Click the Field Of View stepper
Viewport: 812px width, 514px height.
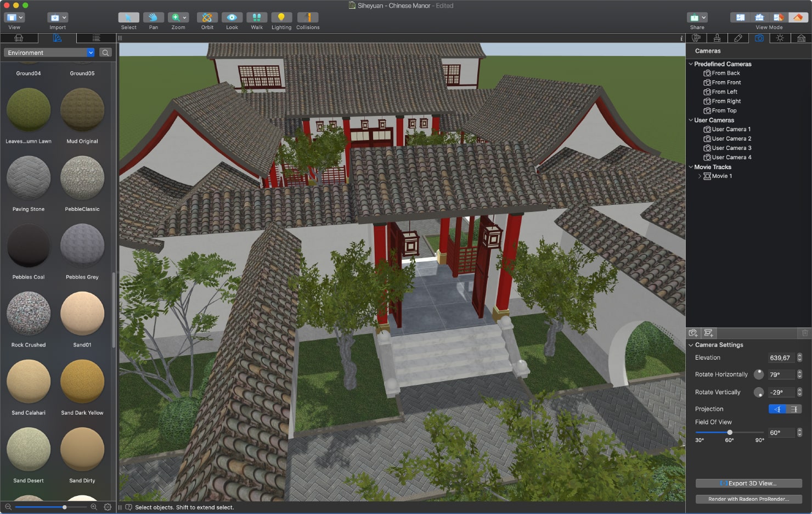(x=799, y=433)
